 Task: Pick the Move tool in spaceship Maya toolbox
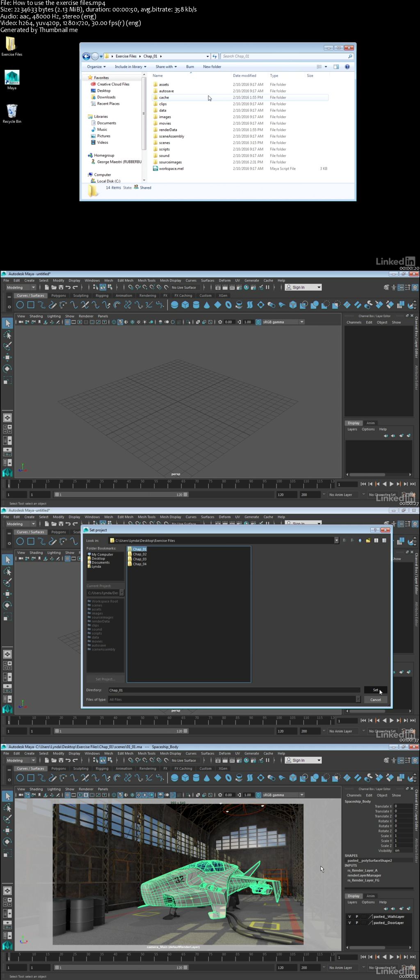click(x=7, y=830)
